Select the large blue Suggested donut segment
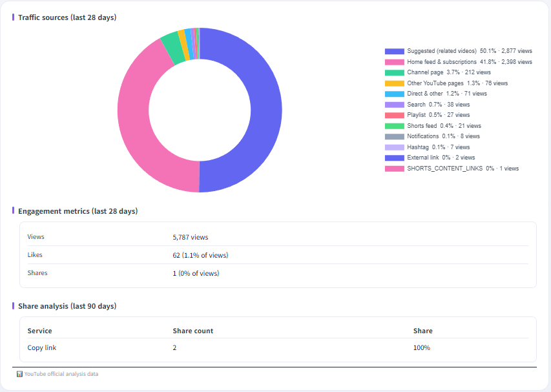Viewport: 551px width, 392px height. tap(266, 110)
